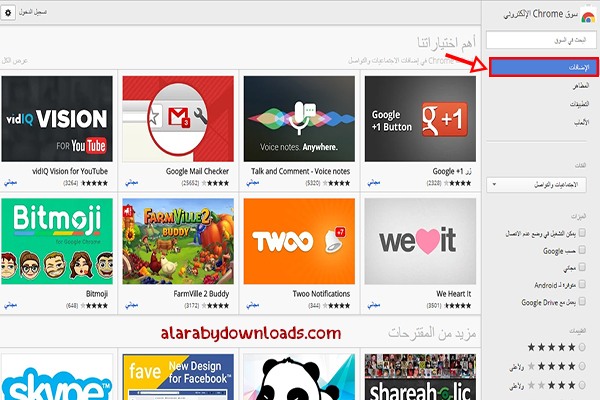Click the Talk and Comment - Voice notes title
Screen dimensions: 600x400
pos(300,171)
